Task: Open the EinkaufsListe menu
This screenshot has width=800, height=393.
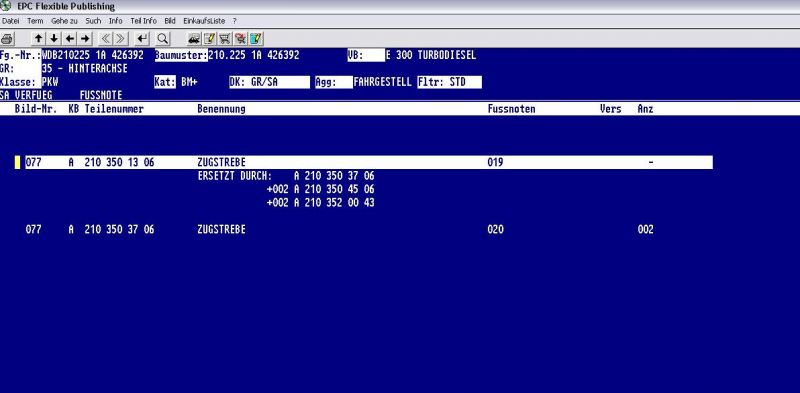Action: point(204,21)
